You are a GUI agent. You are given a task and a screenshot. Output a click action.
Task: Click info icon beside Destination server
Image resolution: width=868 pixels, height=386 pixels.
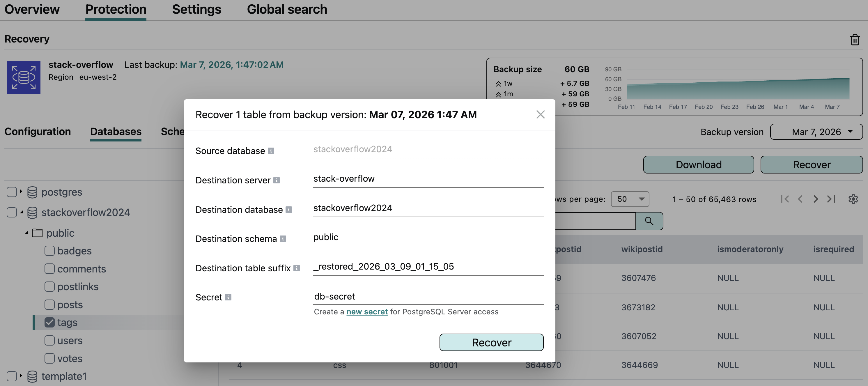tap(276, 180)
